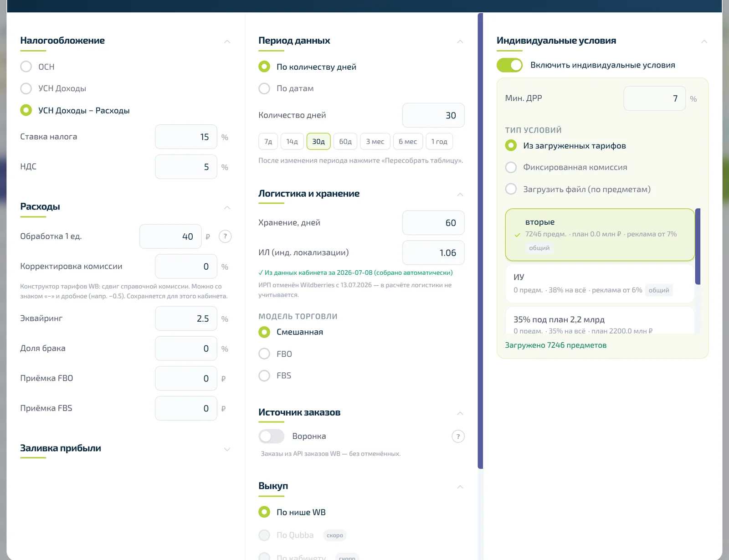Collapse the Расходы section

(227, 208)
